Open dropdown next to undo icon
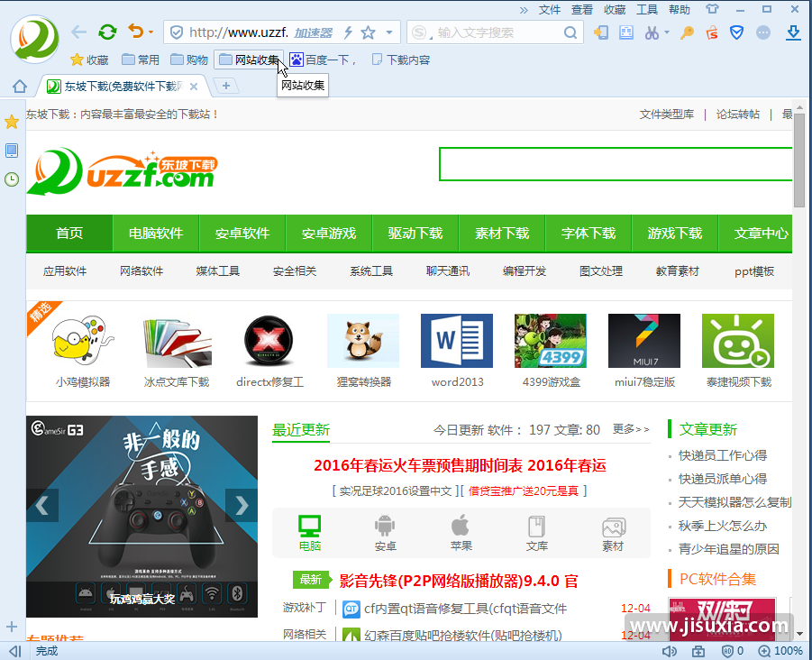Viewport: 812px width, 660px height. pyautogui.click(x=151, y=32)
